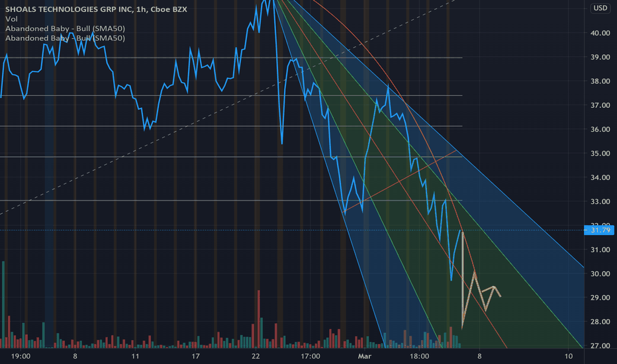Click the 35.00 price axis label
Viewport: 617px width, 364px height.
(x=600, y=154)
